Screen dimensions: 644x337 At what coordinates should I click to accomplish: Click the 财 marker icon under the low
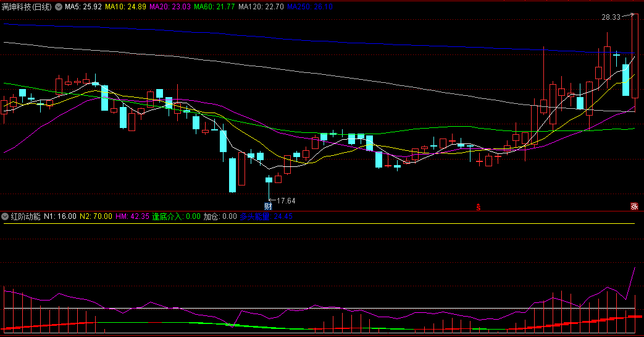click(x=268, y=207)
